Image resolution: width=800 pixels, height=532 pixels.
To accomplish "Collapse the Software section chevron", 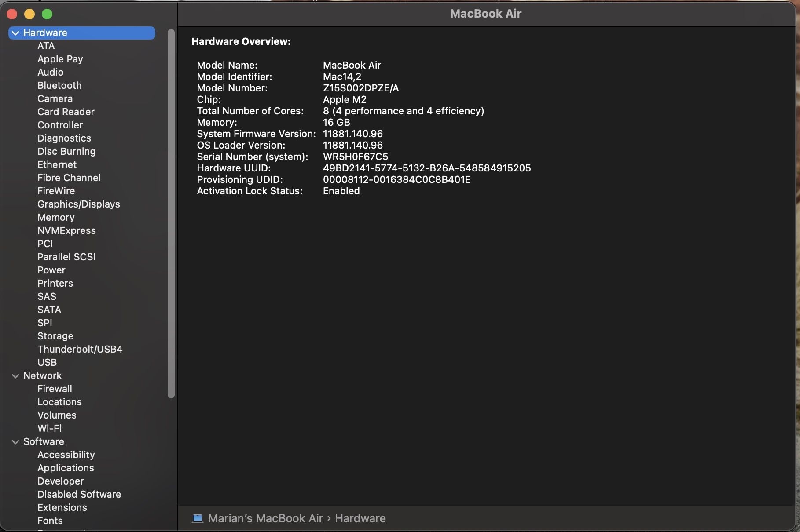I will coord(15,442).
